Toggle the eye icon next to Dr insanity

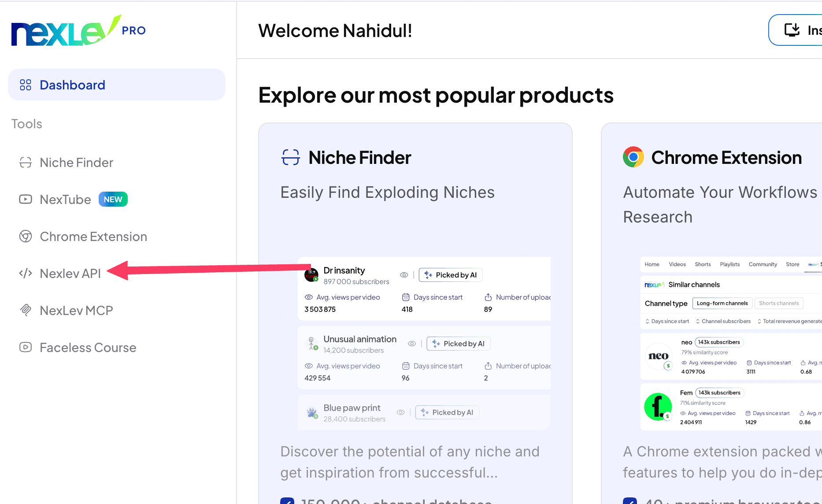point(404,275)
